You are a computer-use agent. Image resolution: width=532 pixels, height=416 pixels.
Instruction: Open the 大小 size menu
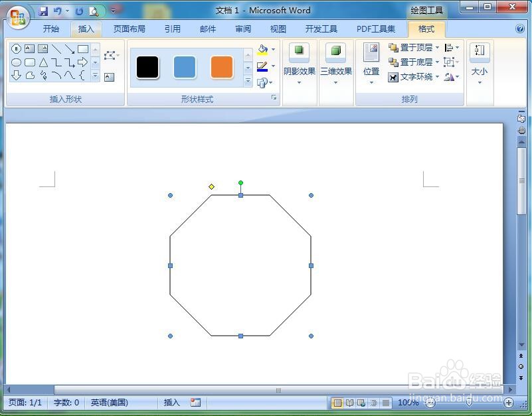[x=480, y=64]
